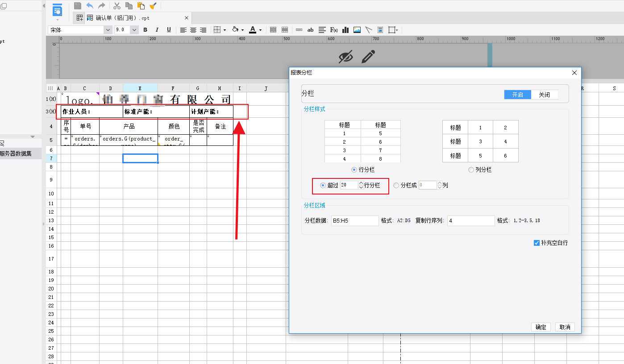Insert an image into the cell
This screenshot has width=624, height=364.
357,30
